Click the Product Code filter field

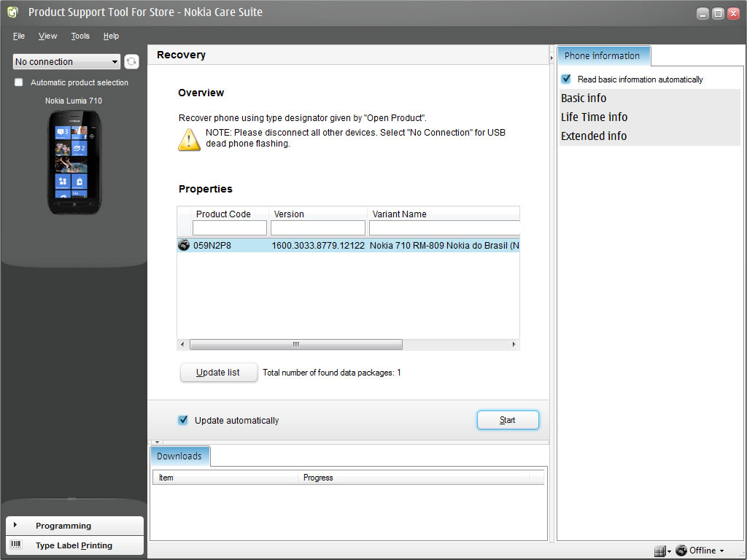230,227
